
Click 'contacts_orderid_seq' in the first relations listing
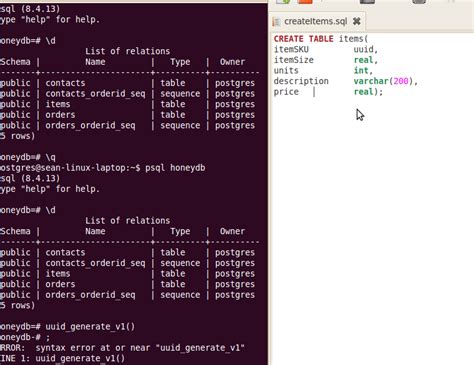[x=95, y=94]
